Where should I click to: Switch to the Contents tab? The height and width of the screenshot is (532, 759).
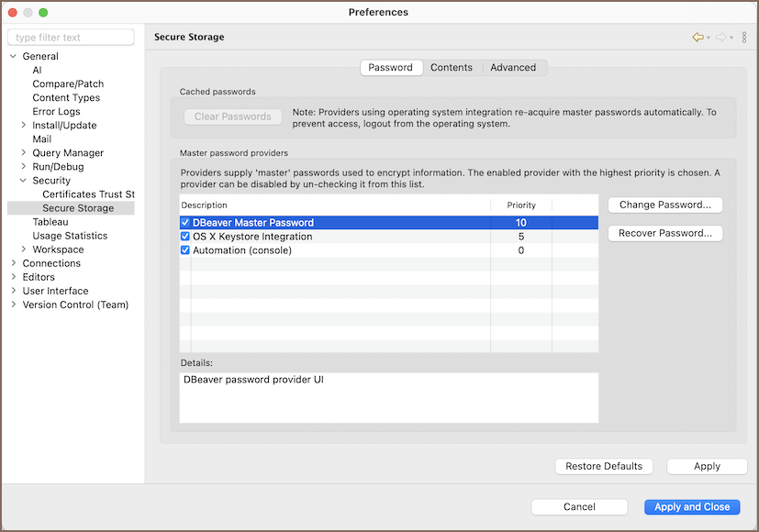tap(452, 68)
